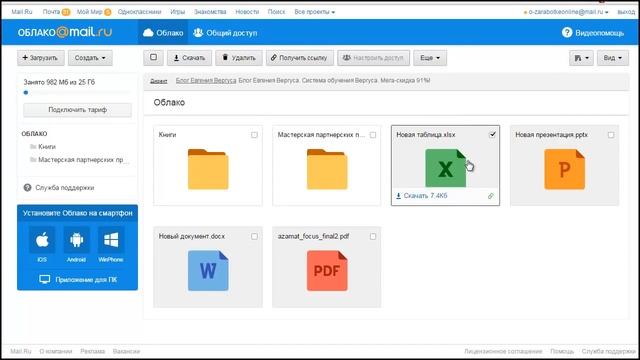Image resolution: width=640 pixels, height=360 pixels.
Task: Open the sort order dropdown
Action: point(581,58)
